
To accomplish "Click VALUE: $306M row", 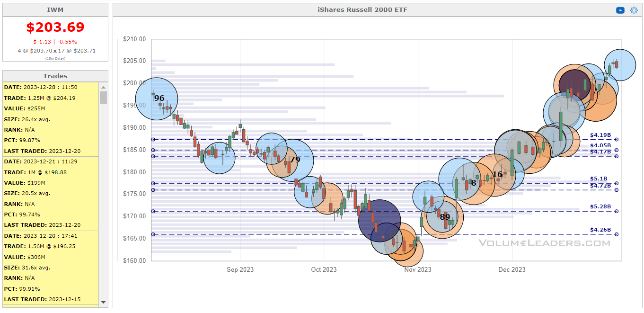I will pos(51,257).
